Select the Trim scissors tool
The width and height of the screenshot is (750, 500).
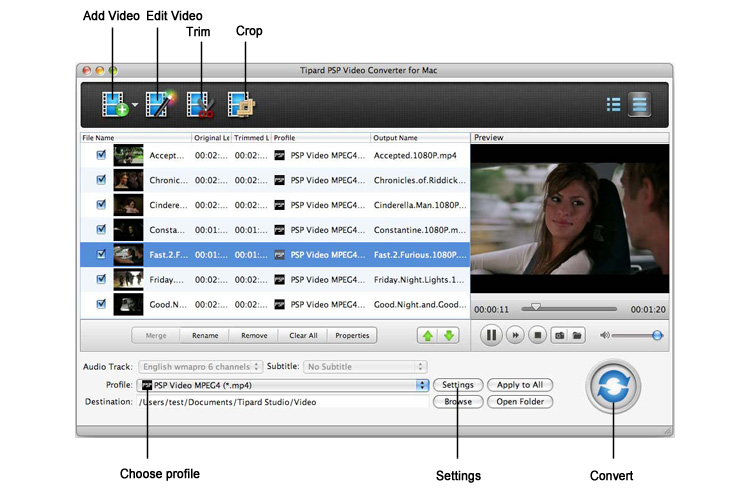click(200, 104)
